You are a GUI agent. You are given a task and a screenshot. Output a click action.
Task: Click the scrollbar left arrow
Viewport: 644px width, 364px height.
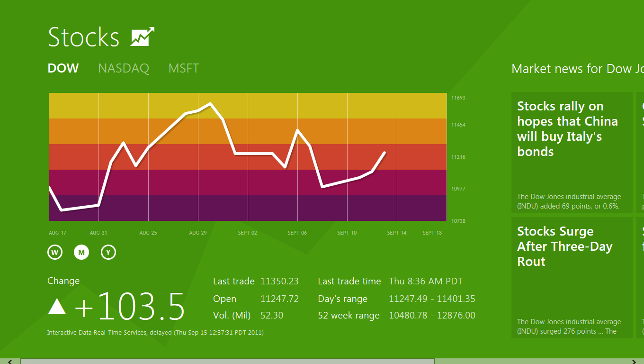(10, 361)
